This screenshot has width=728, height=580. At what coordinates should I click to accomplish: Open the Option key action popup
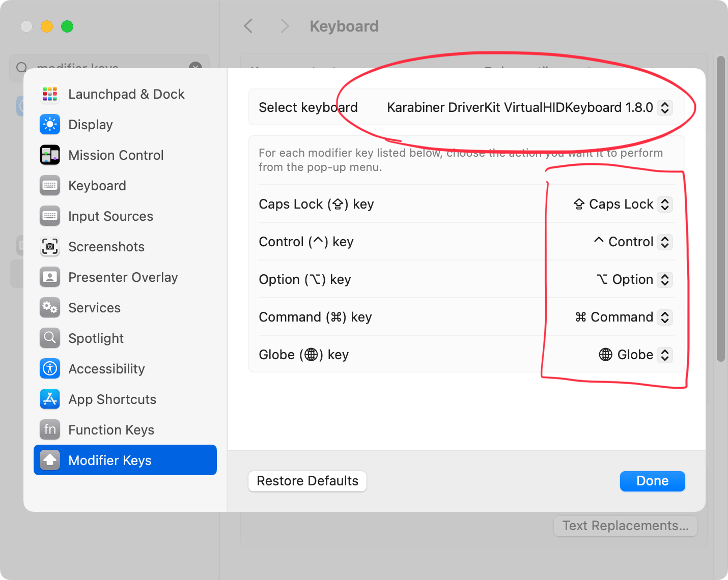634,279
